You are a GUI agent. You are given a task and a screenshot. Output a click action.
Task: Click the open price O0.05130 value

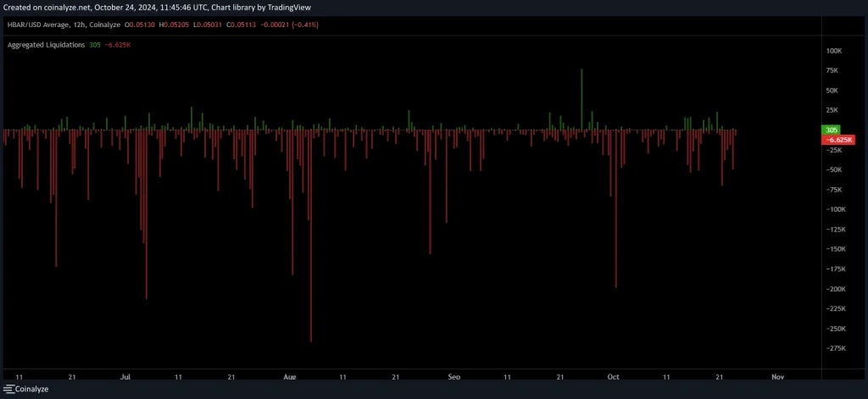click(x=140, y=25)
